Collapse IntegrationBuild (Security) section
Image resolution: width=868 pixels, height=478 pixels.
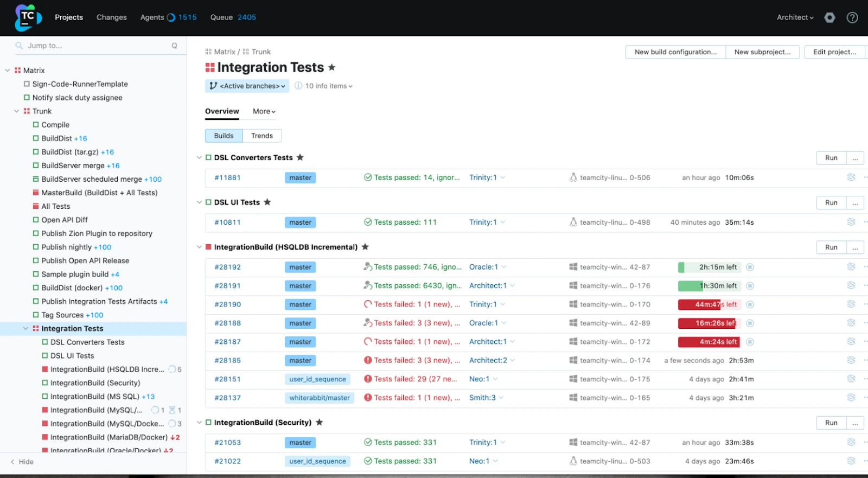[199, 423]
